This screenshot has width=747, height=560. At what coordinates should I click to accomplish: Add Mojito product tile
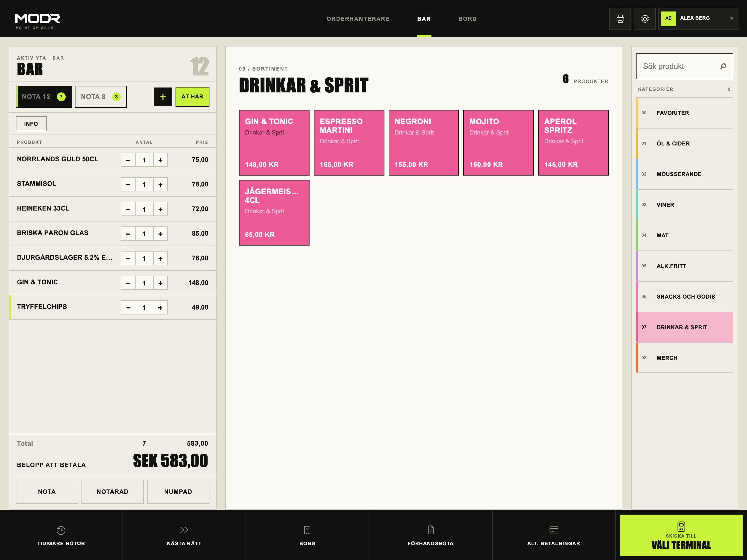(x=498, y=142)
